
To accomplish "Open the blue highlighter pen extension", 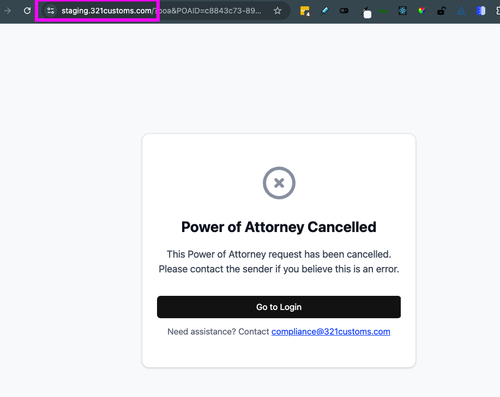I will pos(324,11).
